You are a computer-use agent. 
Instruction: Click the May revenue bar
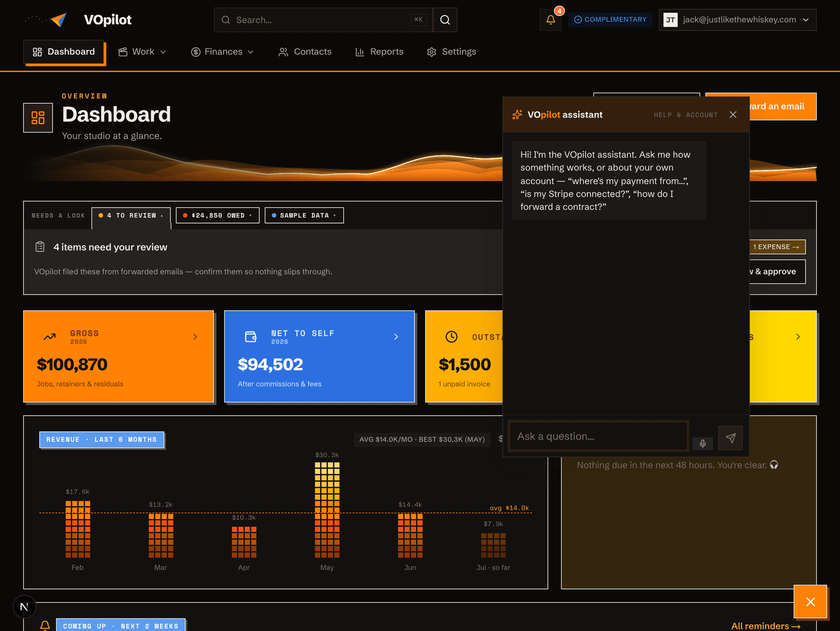pyautogui.click(x=327, y=510)
